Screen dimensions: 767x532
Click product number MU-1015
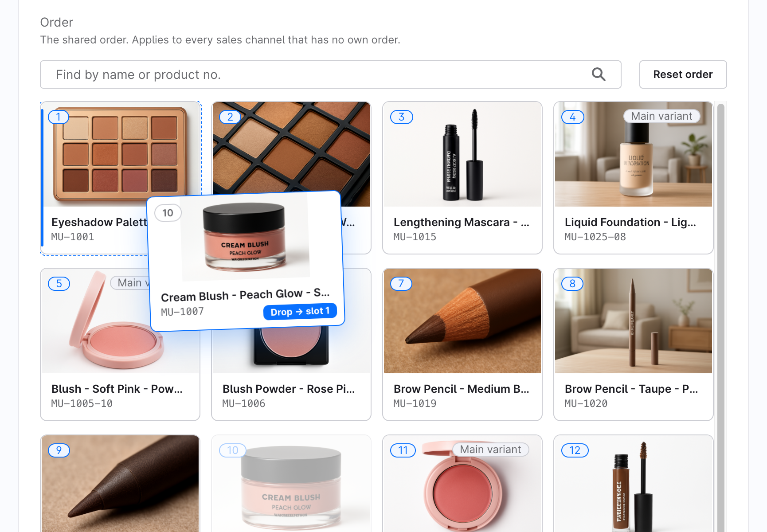(415, 237)
